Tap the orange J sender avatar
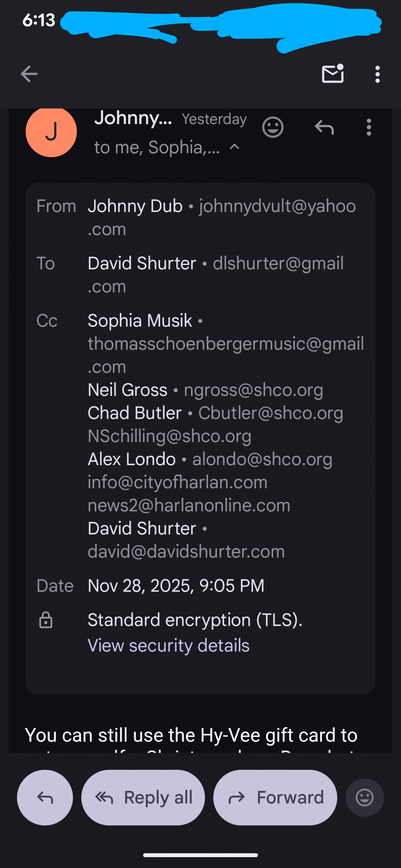401x868 pixels. 51,132
